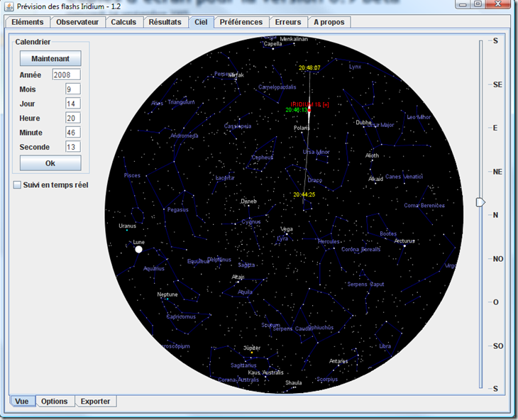Click the IRIDIUM 18 red satellite label
This screenshot has height=420, width=518.
309,104
